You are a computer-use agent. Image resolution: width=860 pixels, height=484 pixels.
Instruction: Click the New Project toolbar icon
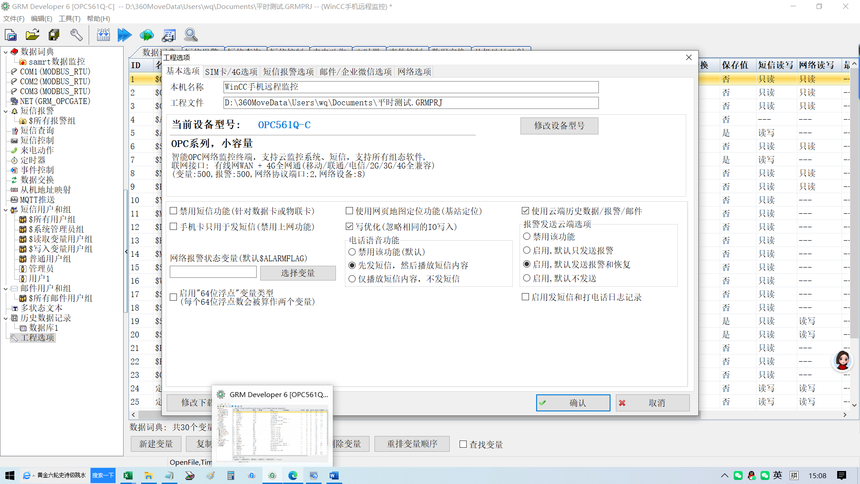click(x=10, y=35)
